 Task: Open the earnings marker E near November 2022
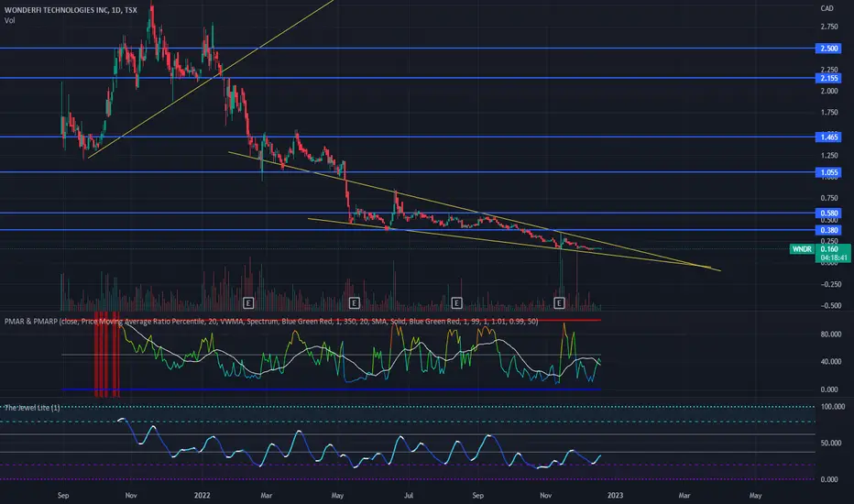click(559, 302)
